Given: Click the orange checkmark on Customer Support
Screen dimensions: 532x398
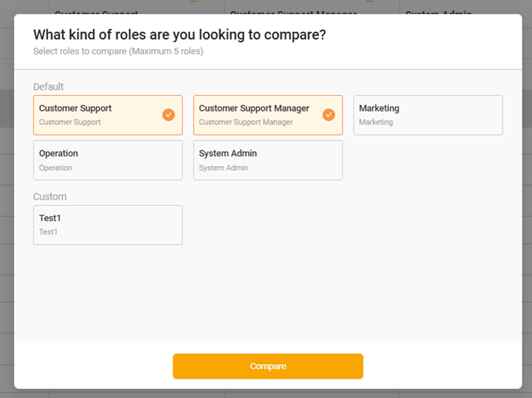Looking at the screenshot, I should 168,115.
